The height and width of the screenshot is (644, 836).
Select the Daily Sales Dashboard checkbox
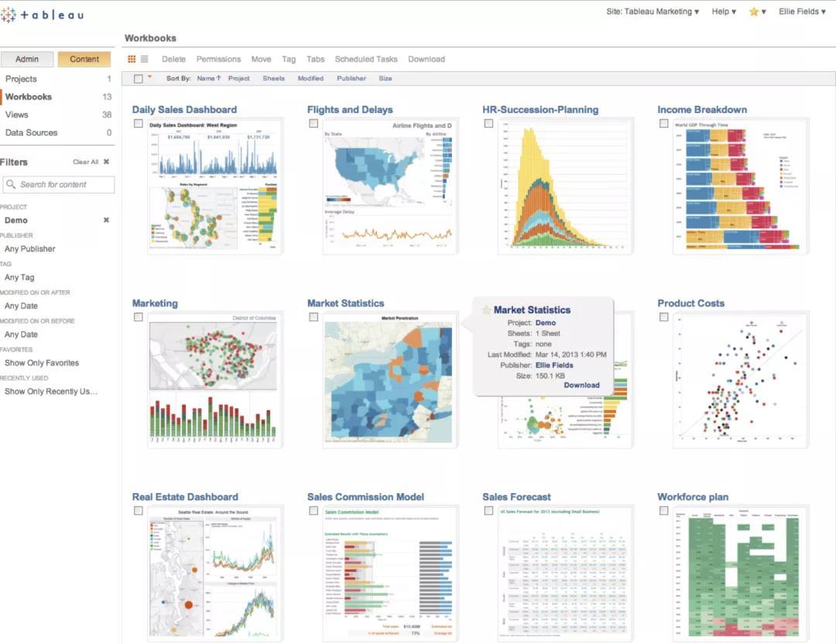click(138, 124)
